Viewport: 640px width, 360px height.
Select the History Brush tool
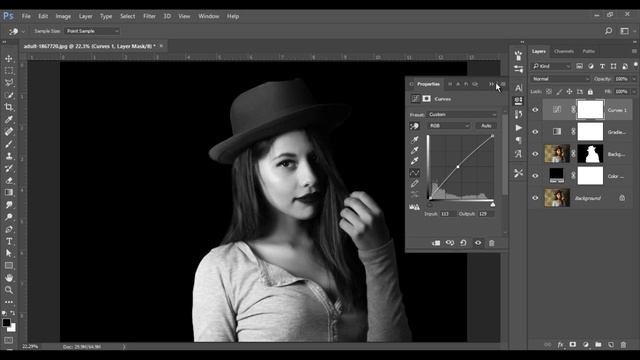click(x=9, y=168)
